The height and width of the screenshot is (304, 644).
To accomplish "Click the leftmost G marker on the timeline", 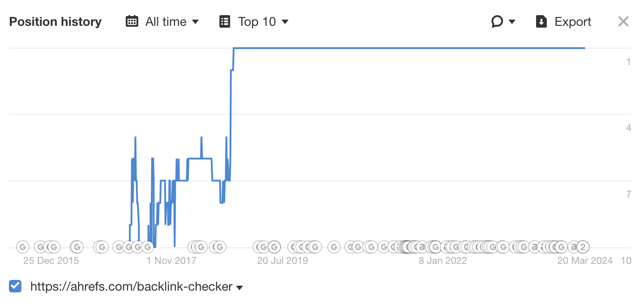I will pos(22,246).
